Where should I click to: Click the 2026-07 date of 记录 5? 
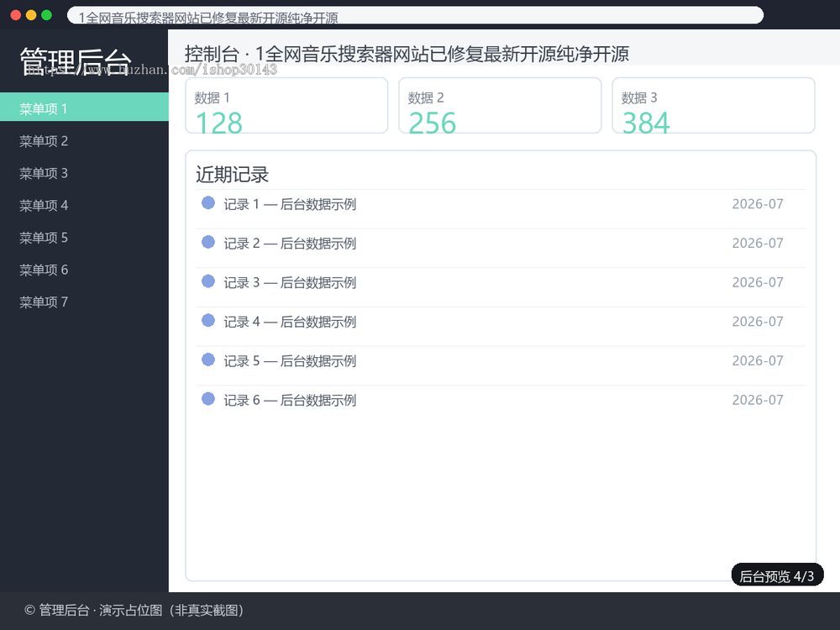coord(758,360)
